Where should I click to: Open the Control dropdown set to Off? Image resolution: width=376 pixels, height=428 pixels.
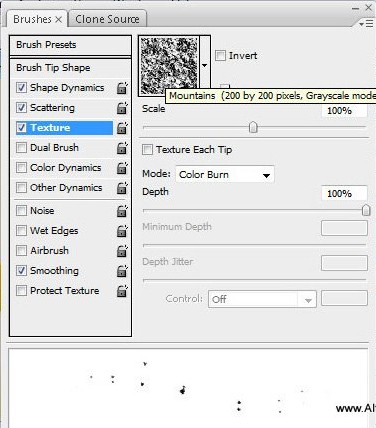tap(262, 299)
